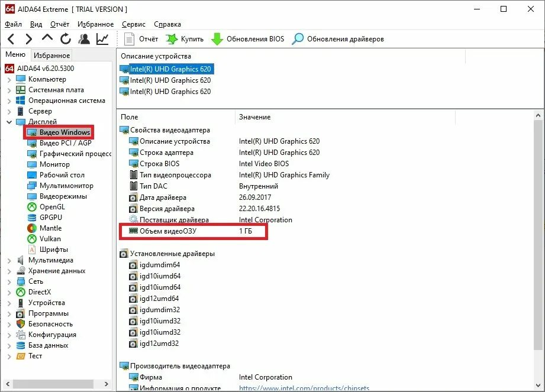Expand the Операционная система node

(x=9, y=101)
